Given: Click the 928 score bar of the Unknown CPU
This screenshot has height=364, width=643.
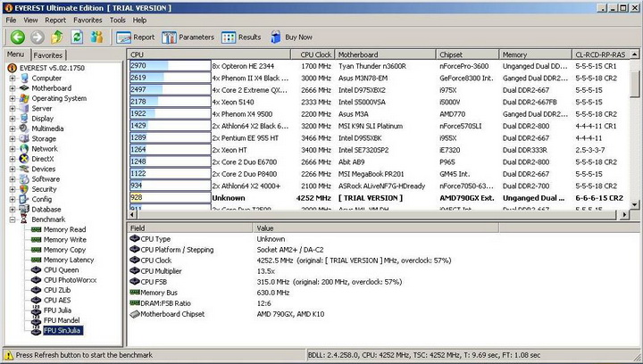Looking at the screenshot, I should pyautogui.click(x=171, y=198).
